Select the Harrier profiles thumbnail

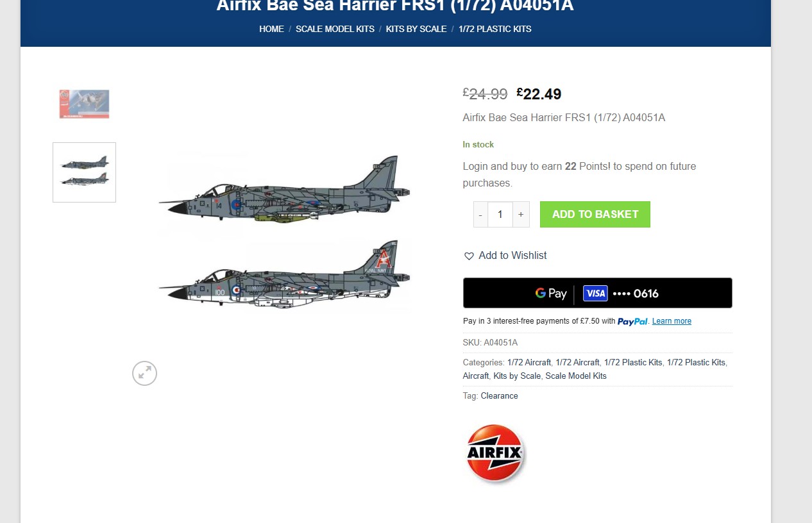point(85,172)
